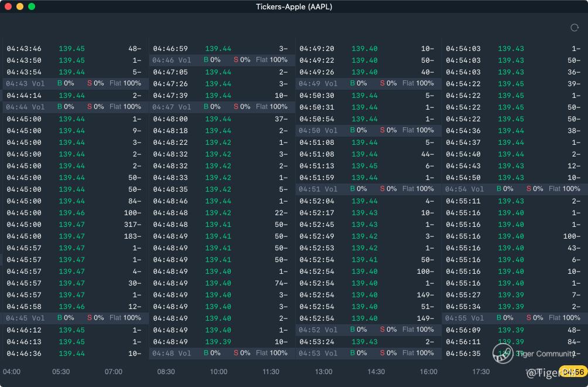Click the 04:49:22 tick row
The image size is (588, 387).
368,60
